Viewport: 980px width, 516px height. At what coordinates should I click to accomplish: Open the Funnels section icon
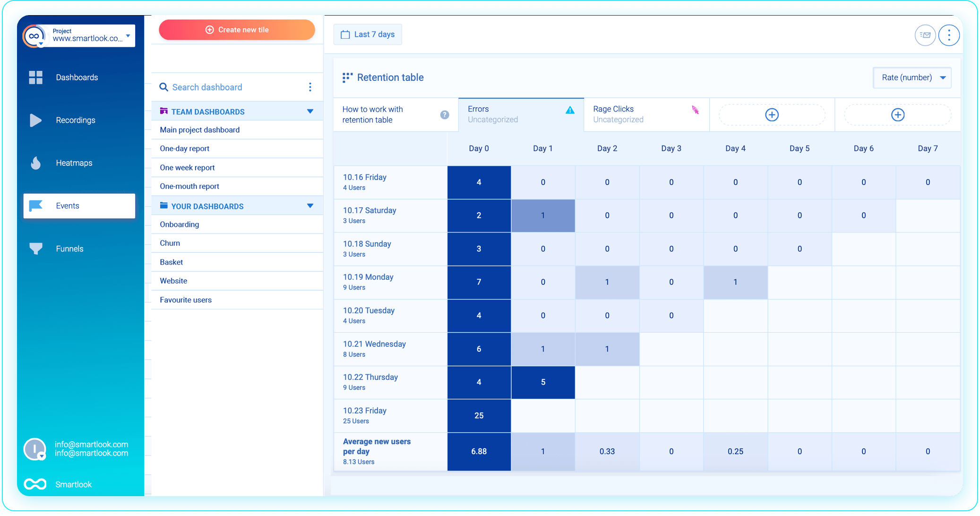point(35,249)
